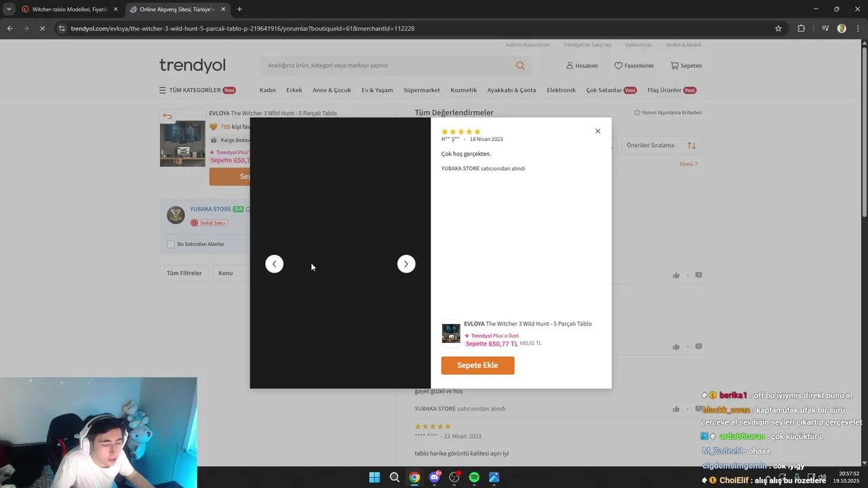Dislike the review above the Tüm Filtreler row

click(x=698, y=275)
